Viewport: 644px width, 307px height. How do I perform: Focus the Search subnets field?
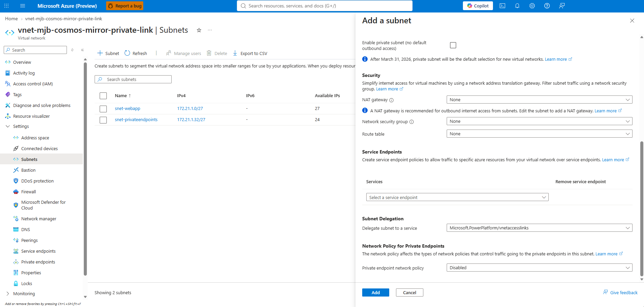click(x=133, y=79)
